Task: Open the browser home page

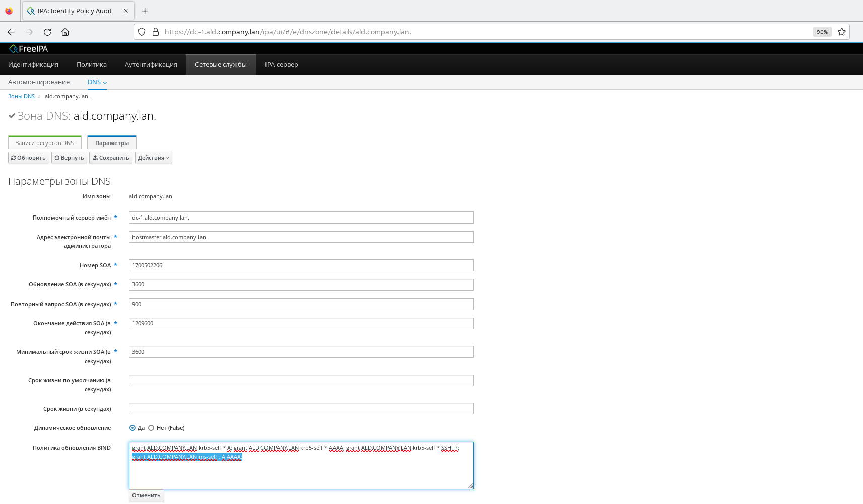Action: click(65, 32)
